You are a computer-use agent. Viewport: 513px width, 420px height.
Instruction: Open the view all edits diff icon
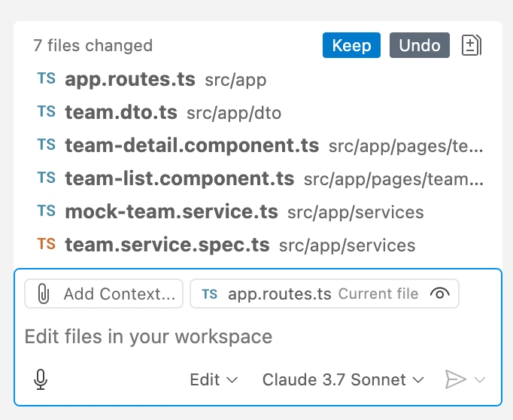[471, 45]
